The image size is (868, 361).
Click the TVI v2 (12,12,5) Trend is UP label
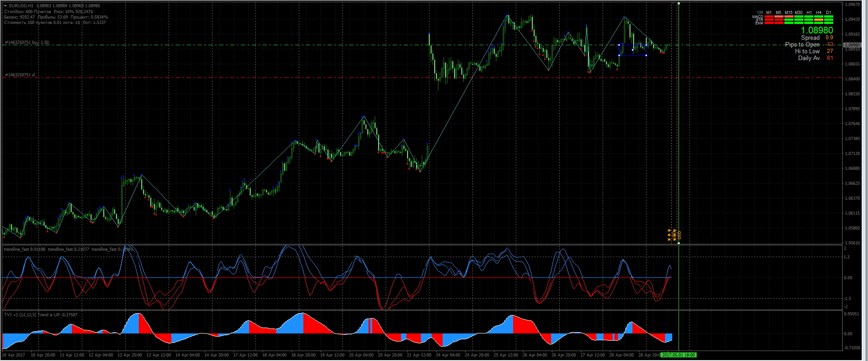coord(41,315)
